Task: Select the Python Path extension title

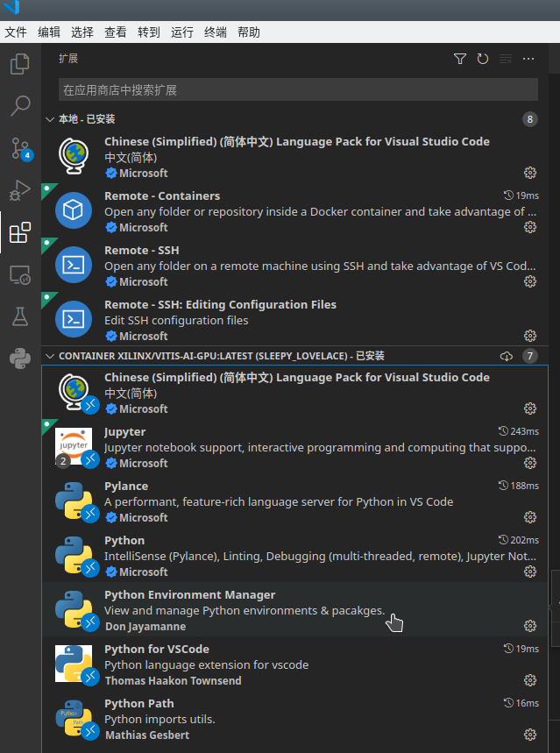Action: point(138,703)
